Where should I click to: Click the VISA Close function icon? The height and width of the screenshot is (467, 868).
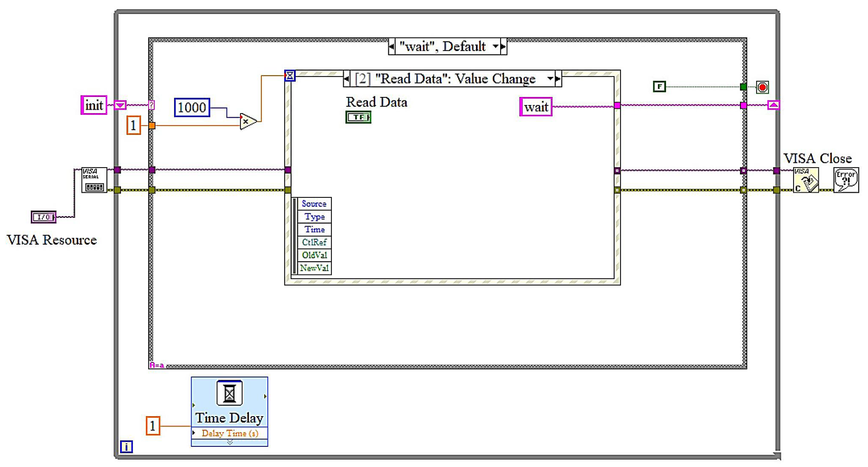806,180
